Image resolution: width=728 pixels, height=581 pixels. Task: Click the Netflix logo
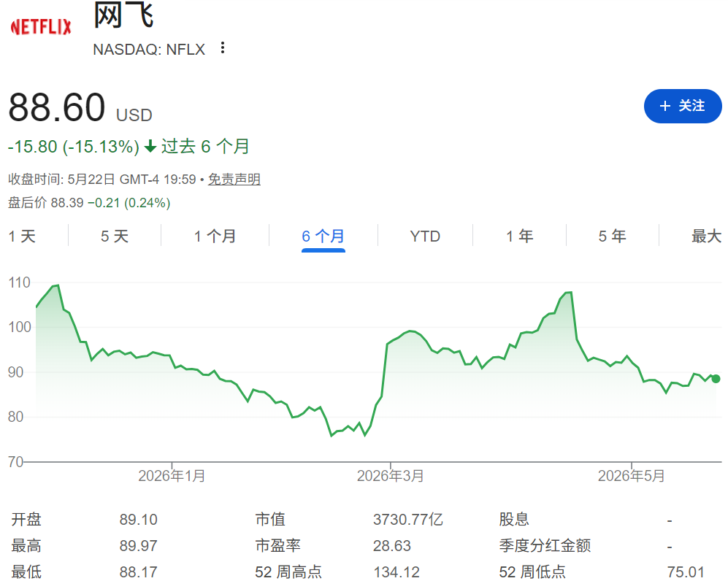[x=41, y=27]
